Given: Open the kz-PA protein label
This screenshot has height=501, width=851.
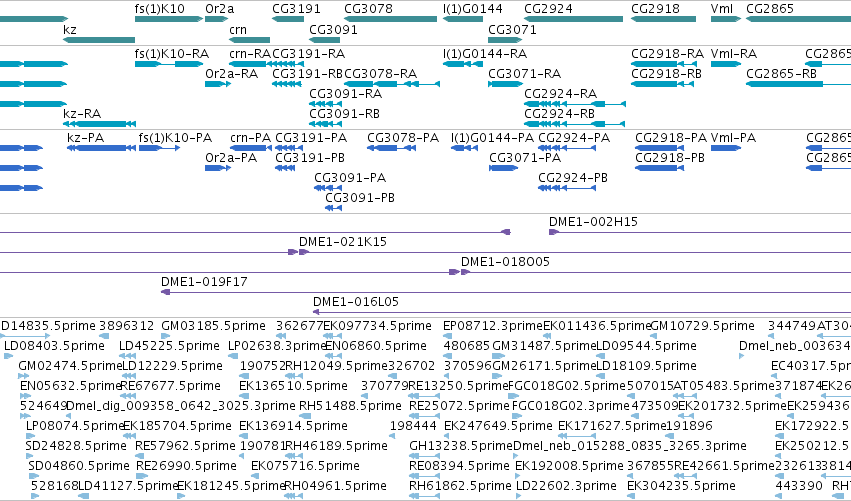Looking at the screenshot, I should 85,138.
